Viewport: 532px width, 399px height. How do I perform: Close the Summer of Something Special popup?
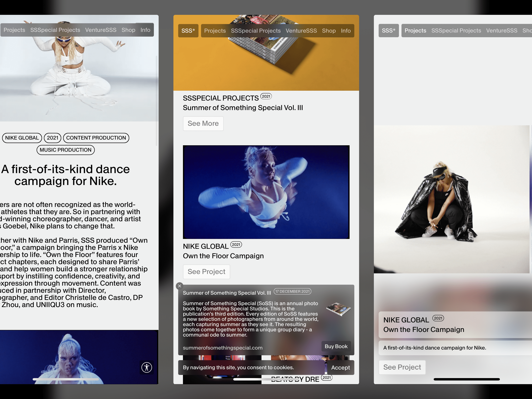(179, 286)
